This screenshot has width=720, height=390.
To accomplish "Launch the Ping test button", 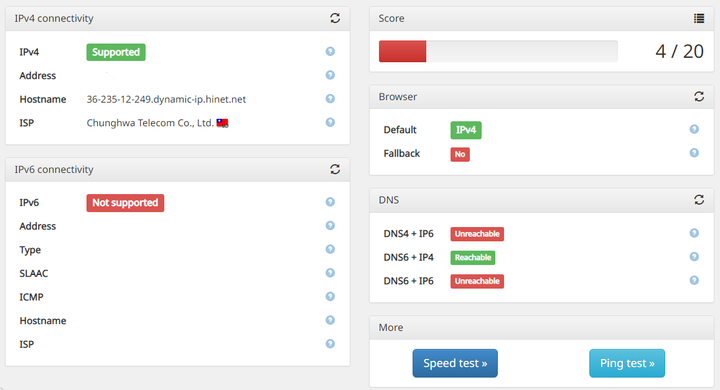I will coord(627,363).
